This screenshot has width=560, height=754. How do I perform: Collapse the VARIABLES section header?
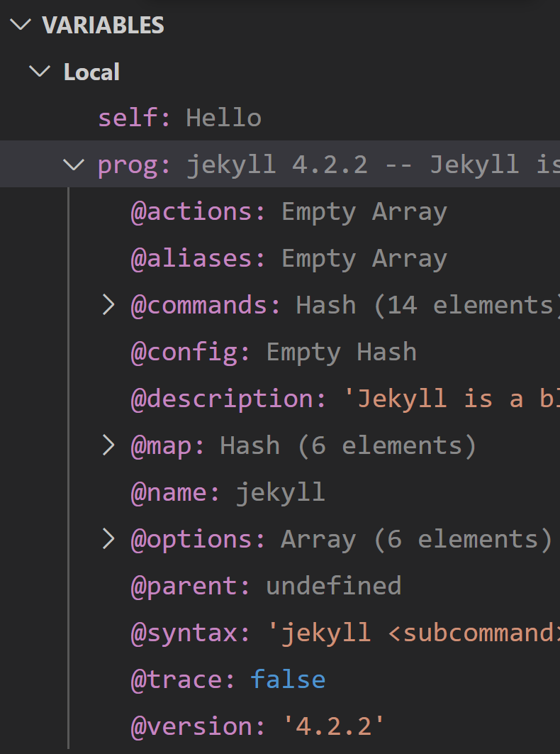point(20,26)
